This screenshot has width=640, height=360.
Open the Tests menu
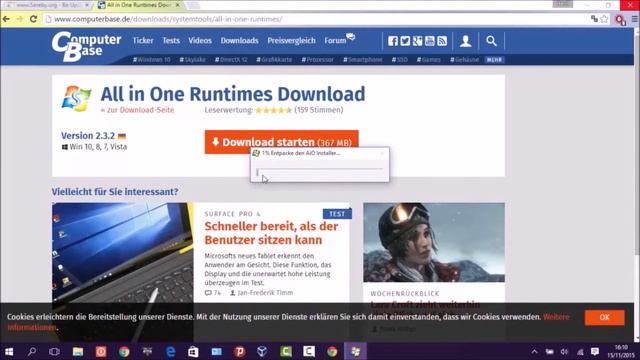171,40
